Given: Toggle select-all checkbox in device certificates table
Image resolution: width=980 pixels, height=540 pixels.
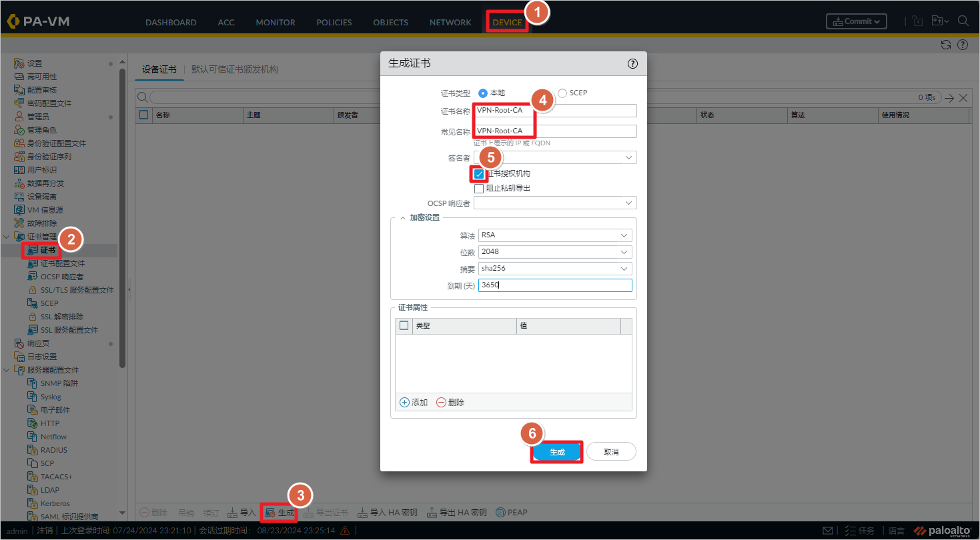Looking at the screenshot, I should 143,115.
